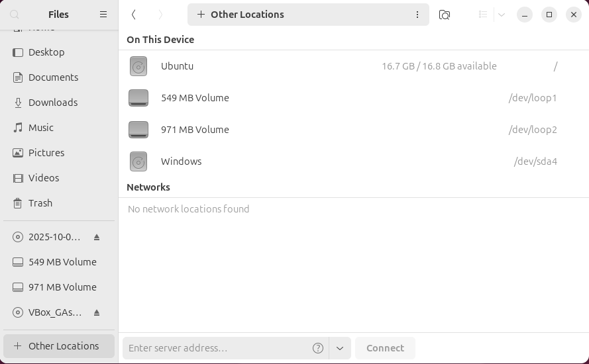
Task: Go back with the left arrow
Action: pos(134,15)
